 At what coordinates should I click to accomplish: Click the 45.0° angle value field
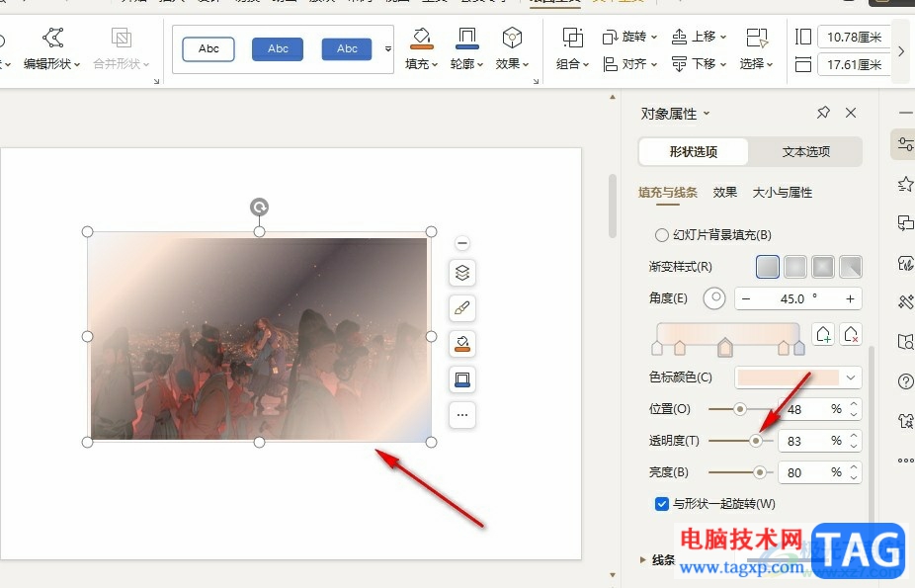click(x=797, y=298)
